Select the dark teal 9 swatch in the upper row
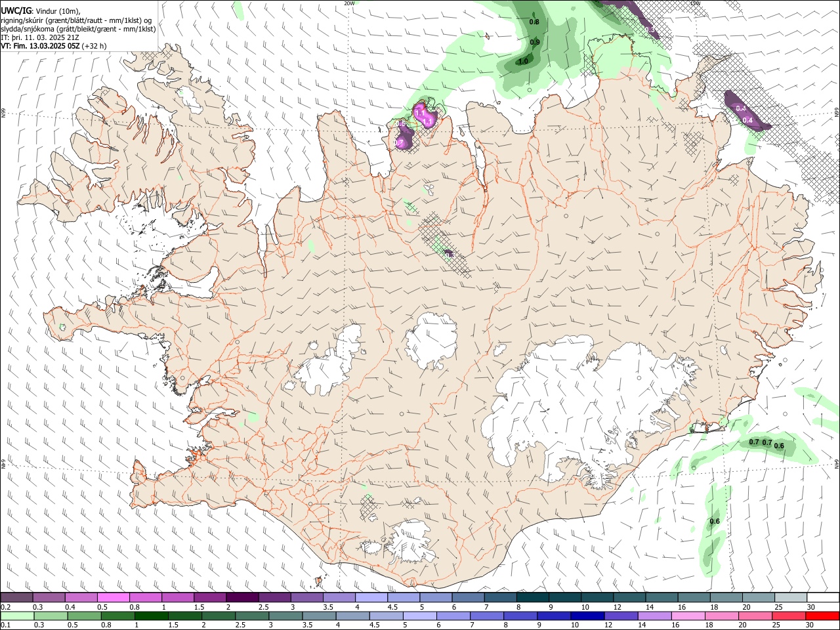The width and height of the screenshot is (840, 630). [x=566, y=598]
